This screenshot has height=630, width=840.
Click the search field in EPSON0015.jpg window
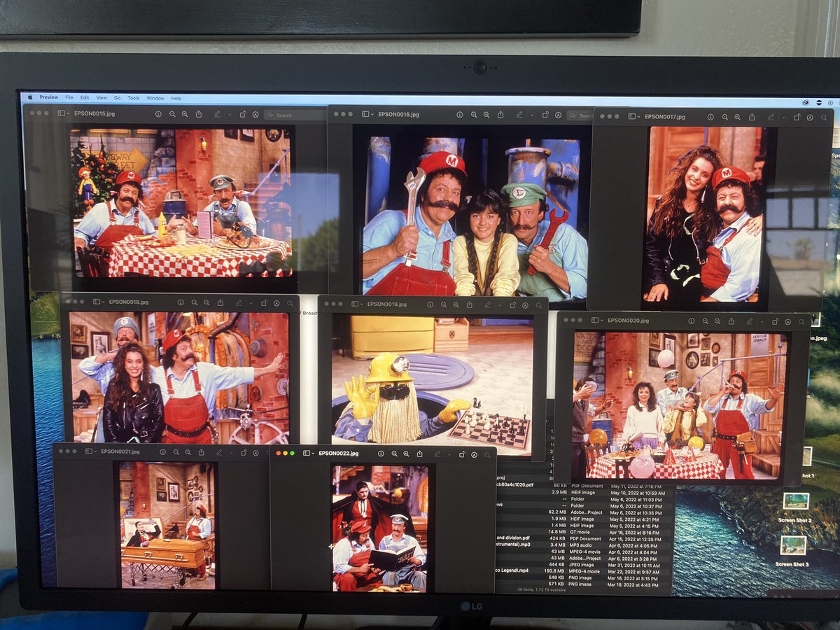coord(295,115)
